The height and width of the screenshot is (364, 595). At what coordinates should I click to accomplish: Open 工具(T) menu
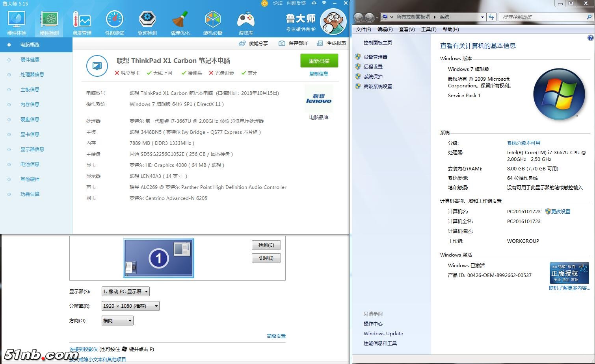point(428,30)
